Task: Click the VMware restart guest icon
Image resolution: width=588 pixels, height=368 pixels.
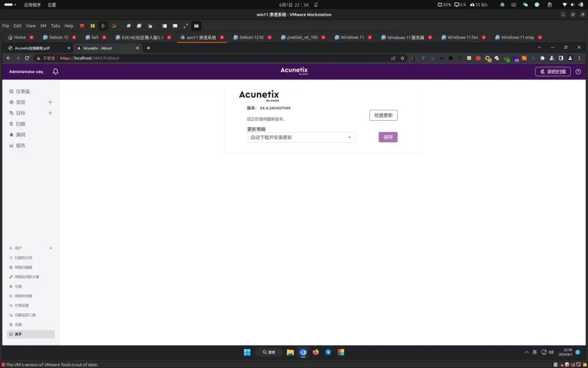Action: point(114,26)
